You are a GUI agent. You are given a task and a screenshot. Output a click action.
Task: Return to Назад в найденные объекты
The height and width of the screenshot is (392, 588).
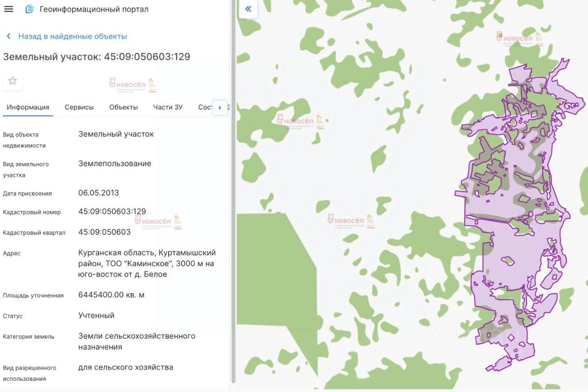click(x=73, y=36)
